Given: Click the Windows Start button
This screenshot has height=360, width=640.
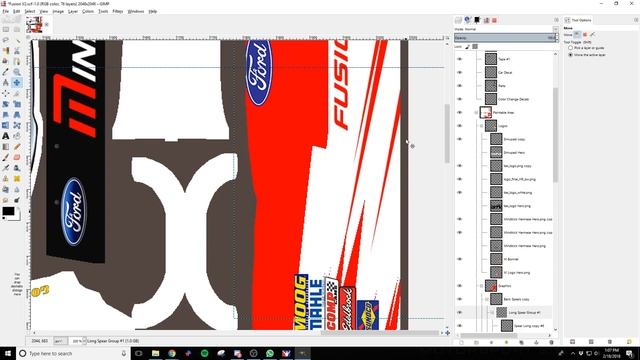Looking at the screenshot, I should 8,353.
